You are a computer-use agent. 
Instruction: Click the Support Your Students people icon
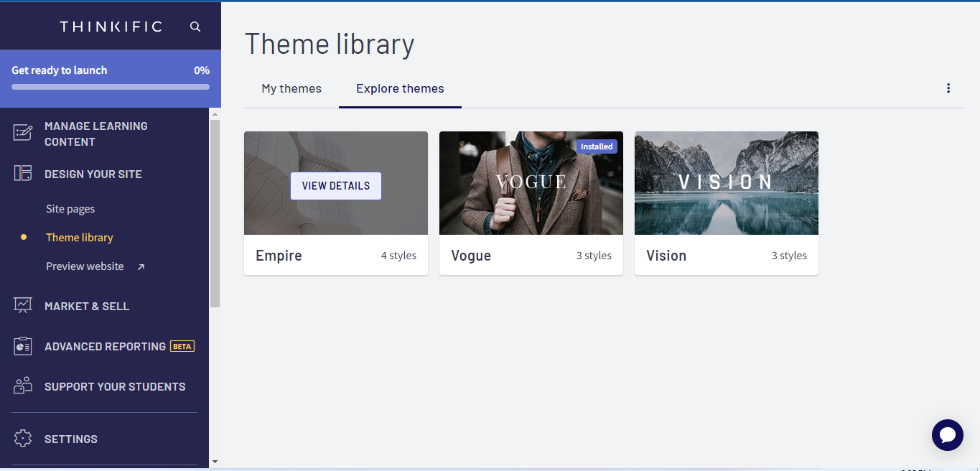pos(23,386)
